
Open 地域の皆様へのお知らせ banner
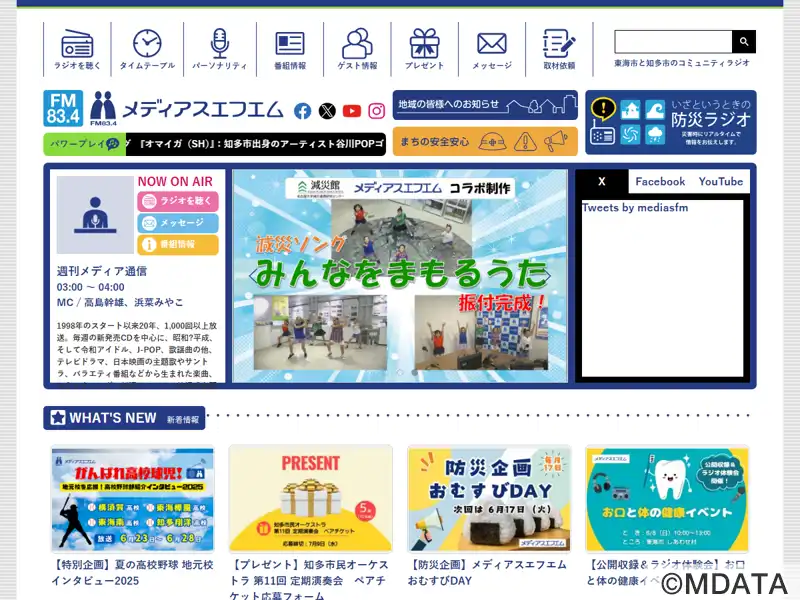click(x=485, y=105)
